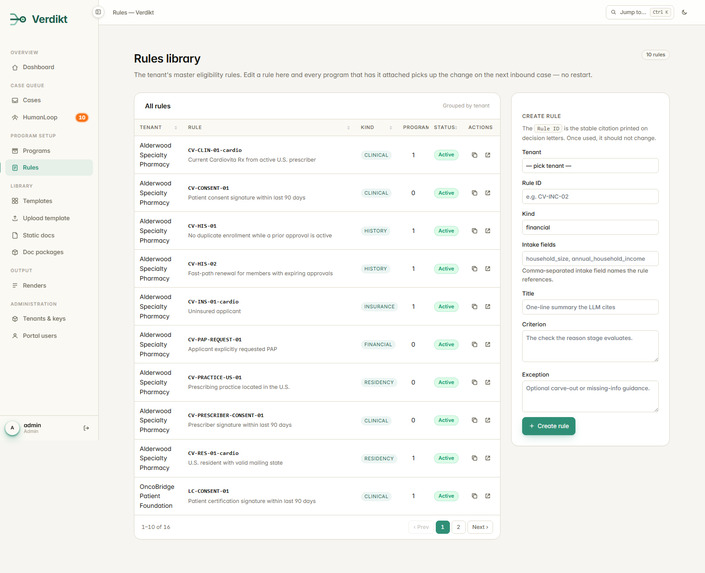Click into the Exception text area
This screenshot has height=573, width=705.
pos(590,396)
